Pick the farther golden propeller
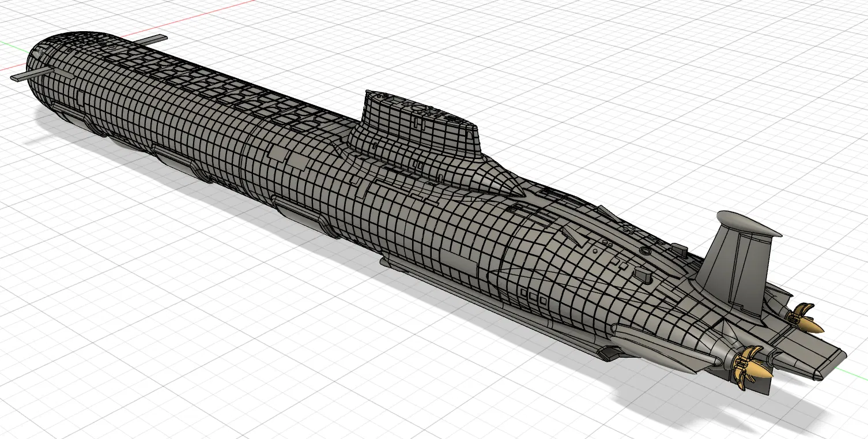The height and width of the screenshot is (439, 868). (807, 318)
